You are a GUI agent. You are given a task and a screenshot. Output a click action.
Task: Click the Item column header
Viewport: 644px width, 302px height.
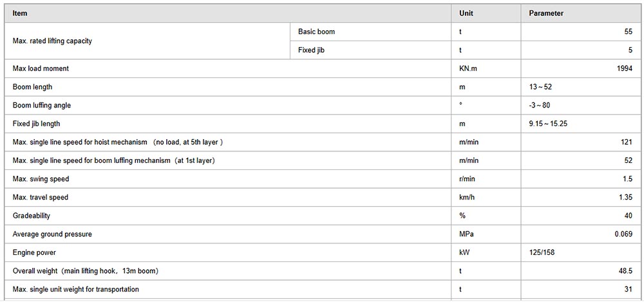pos(20,13)
